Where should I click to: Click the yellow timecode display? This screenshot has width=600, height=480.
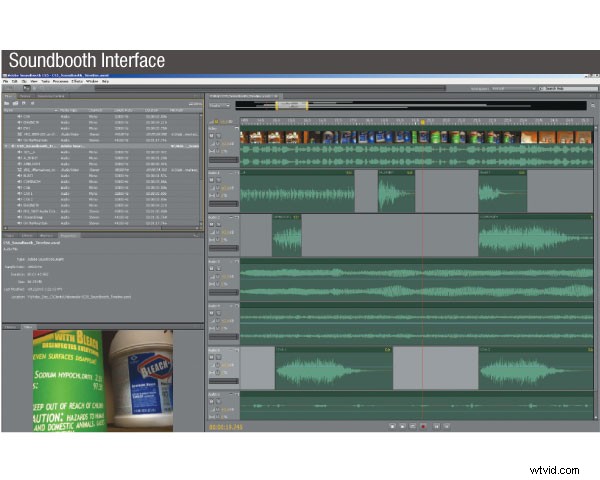coord(226,427)
